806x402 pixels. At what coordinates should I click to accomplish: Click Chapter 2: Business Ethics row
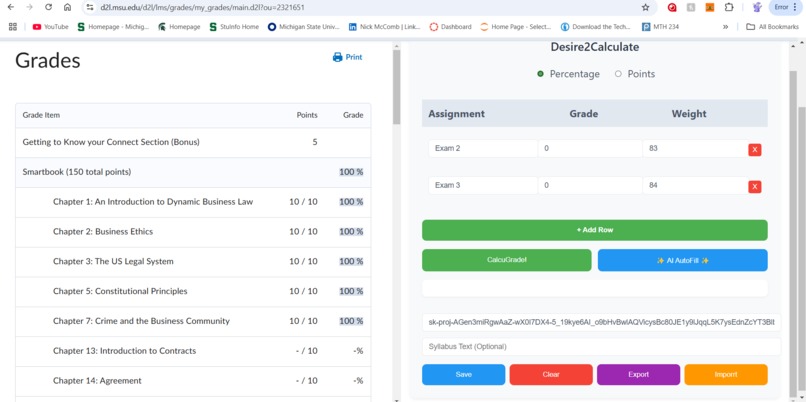click(193, 232)
